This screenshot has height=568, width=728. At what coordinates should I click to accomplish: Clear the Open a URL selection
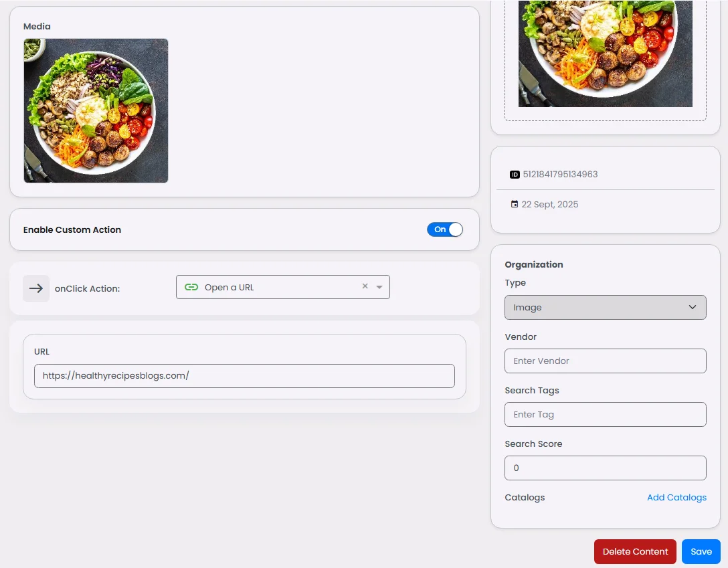point(365,286)
